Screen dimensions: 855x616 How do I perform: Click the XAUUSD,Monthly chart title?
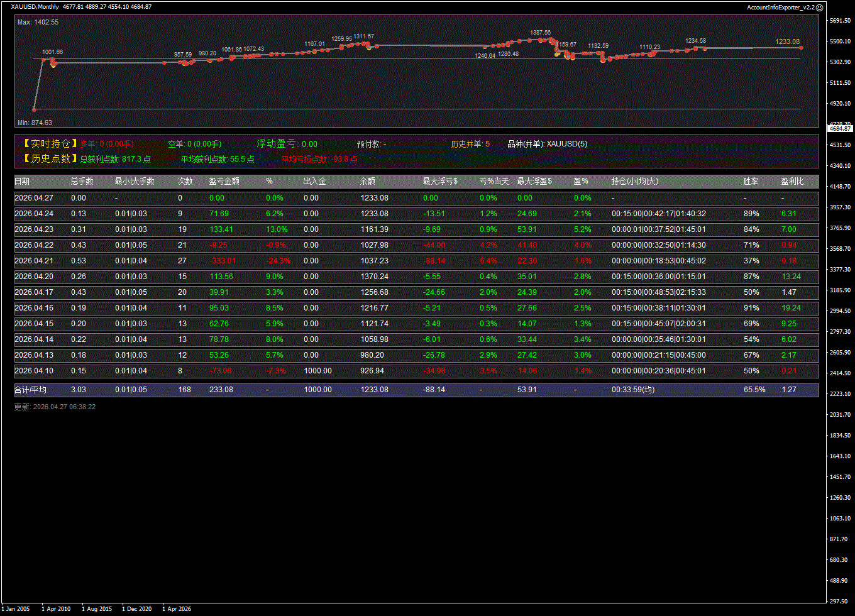pos(35,7)
